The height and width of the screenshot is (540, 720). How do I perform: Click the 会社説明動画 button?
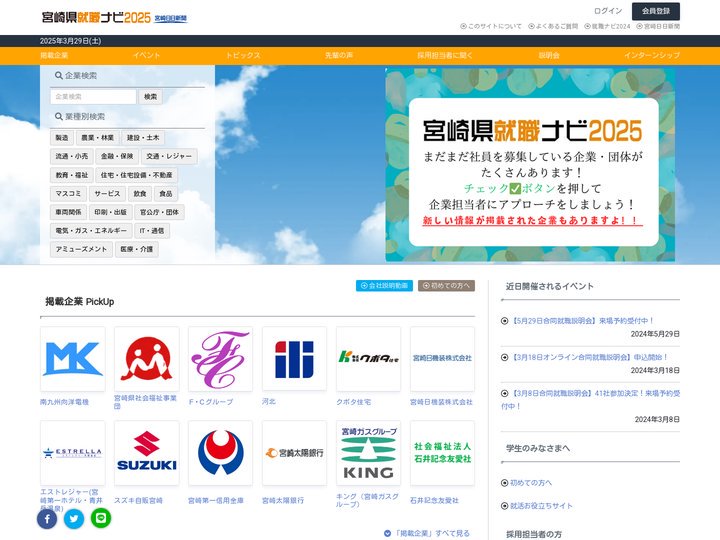click(384, 286)
